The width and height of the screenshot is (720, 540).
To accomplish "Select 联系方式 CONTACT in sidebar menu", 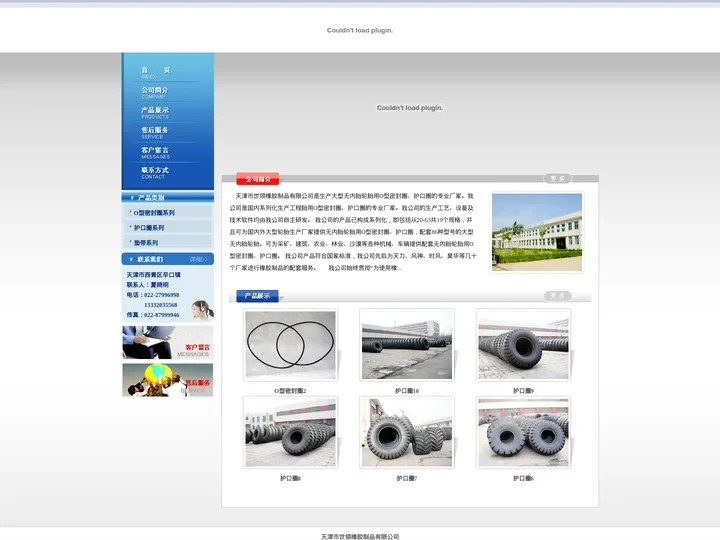I will 155,173.
